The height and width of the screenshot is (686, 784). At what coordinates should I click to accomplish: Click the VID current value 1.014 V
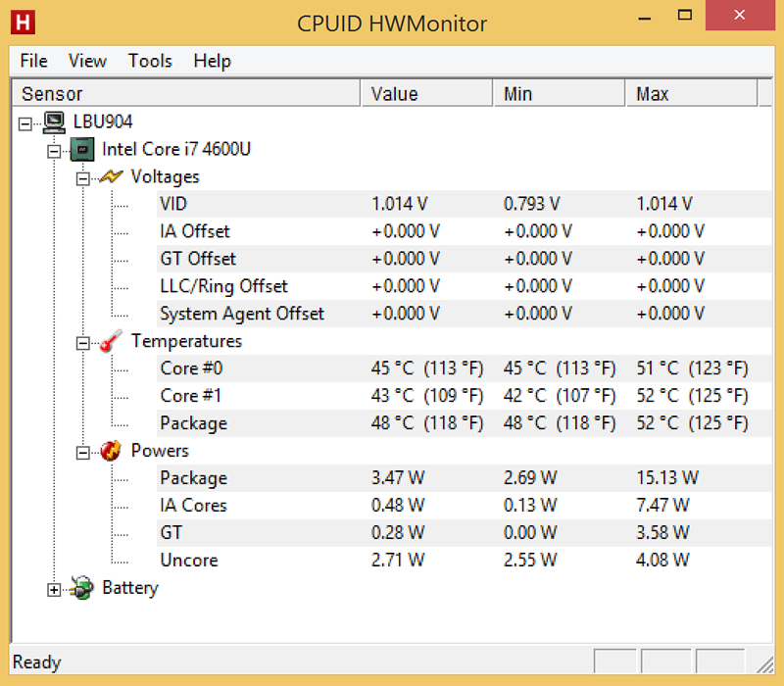pos(400,204)
